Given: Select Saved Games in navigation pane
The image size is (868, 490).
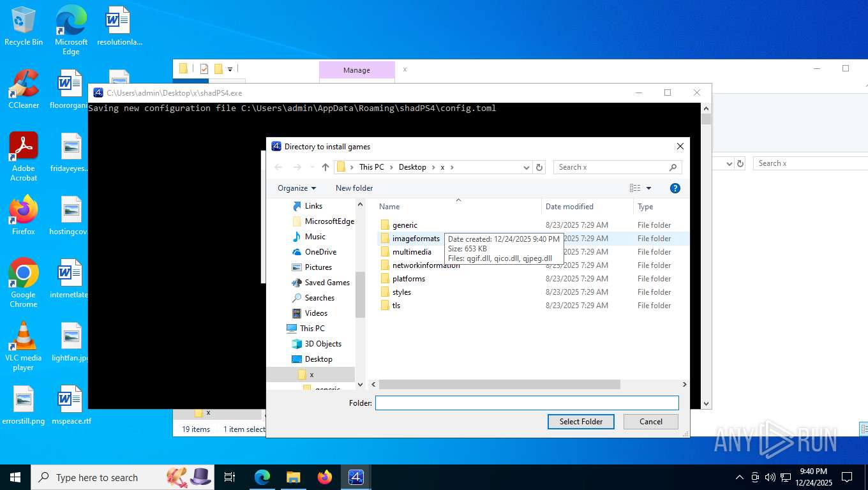Looking at the screenshot, I should tap(327, 283).
